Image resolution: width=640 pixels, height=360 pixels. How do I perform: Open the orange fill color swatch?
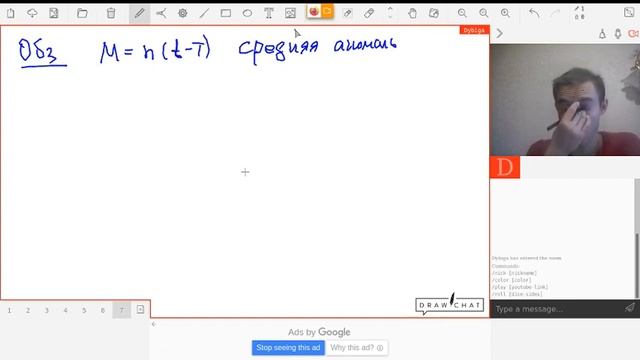click(x=327, y=11)
